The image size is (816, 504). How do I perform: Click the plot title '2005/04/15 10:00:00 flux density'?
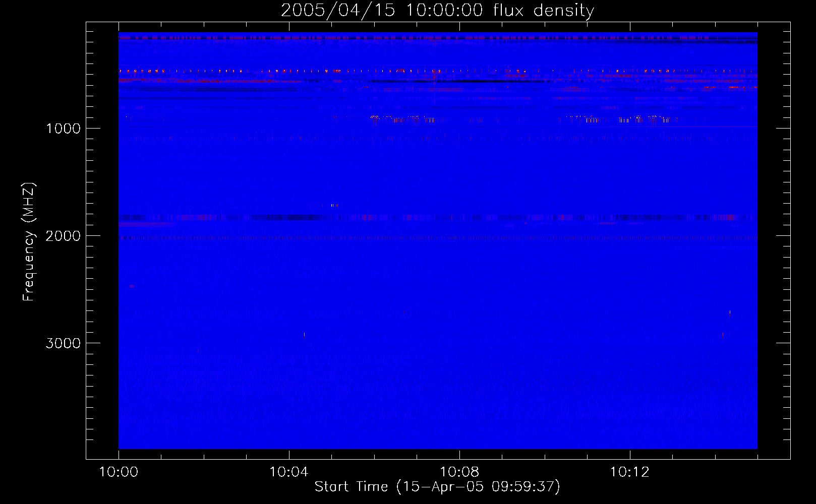[x=437, y=11]
